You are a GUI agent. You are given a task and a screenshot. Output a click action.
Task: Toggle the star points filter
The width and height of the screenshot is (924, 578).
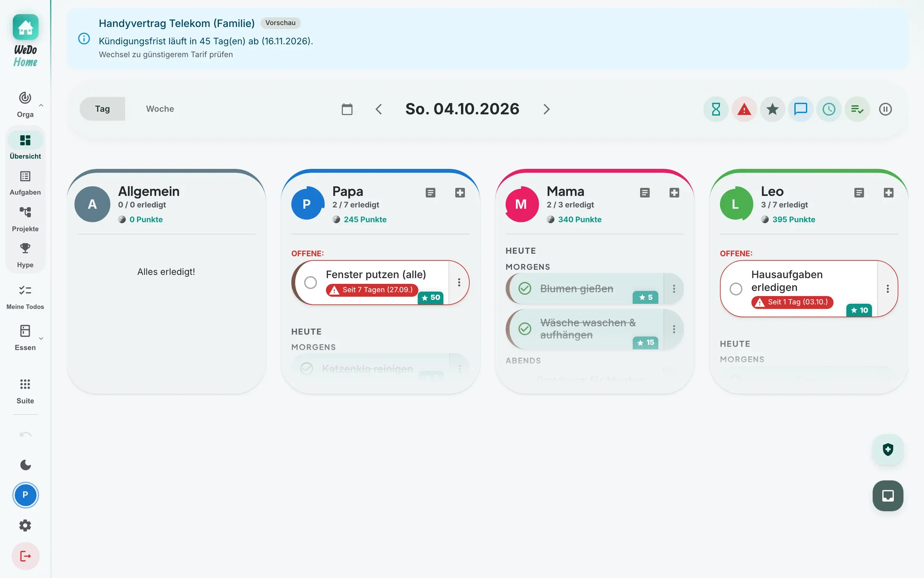click(x=772, y=109)
